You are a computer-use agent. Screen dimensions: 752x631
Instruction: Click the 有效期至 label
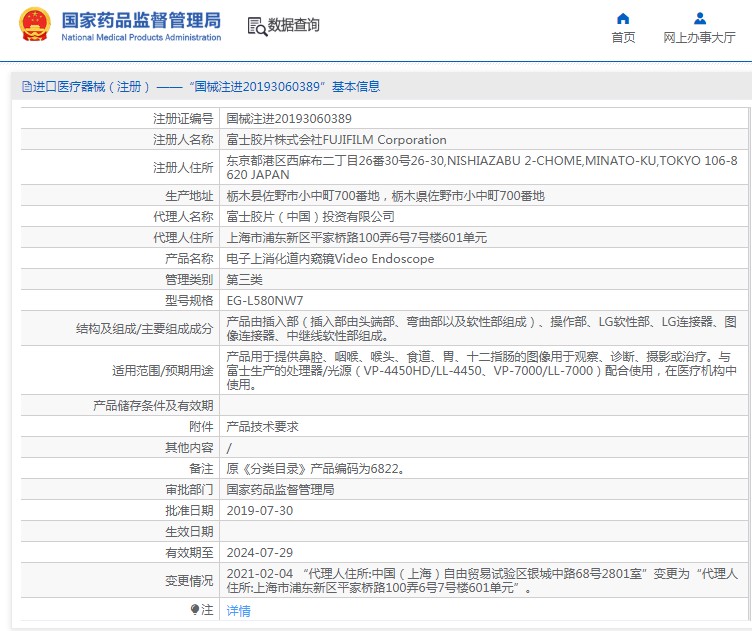[189, 552]
